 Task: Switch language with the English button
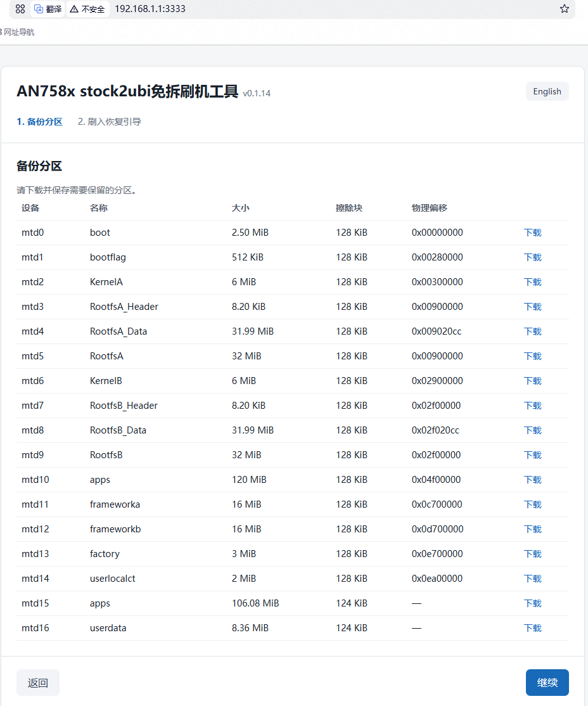(547, 91)
